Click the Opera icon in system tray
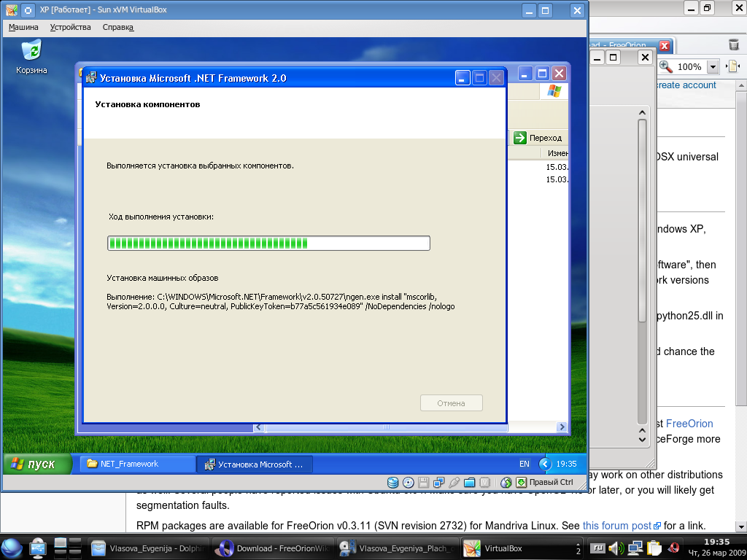This screenshot has height=560, width=747. [x=674, y=548]
